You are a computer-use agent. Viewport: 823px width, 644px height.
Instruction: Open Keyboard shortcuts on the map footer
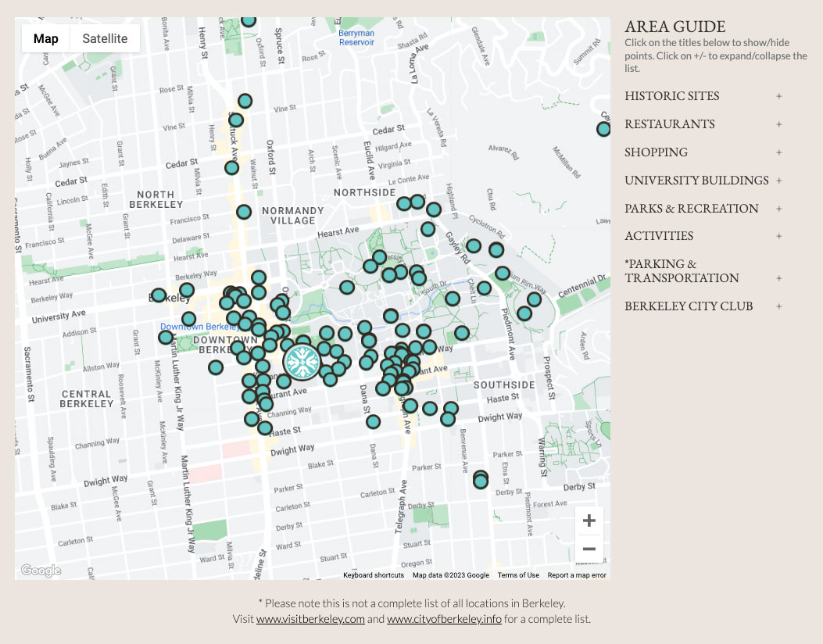(x=374, y=575)
